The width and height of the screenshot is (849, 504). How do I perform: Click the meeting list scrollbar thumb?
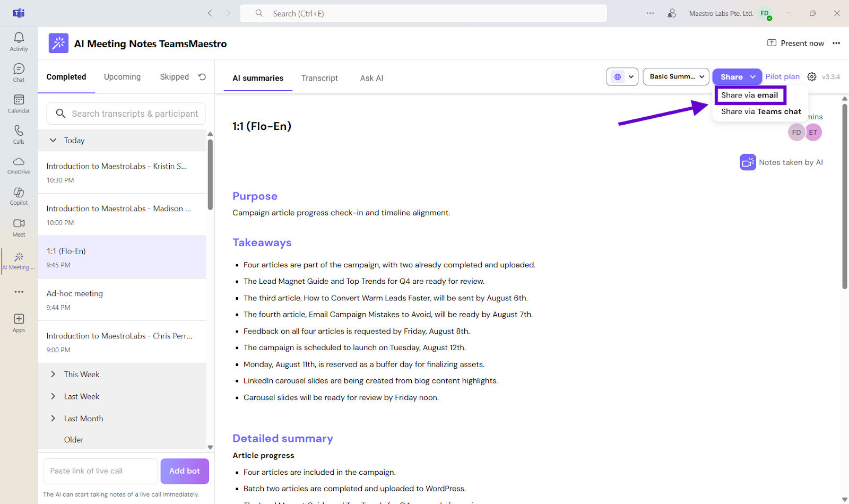pos(210,175)
